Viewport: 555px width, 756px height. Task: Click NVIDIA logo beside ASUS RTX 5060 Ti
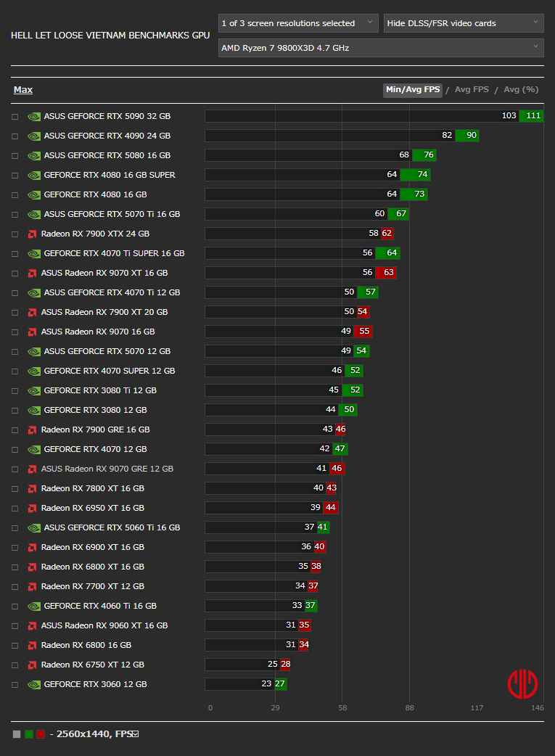click(x=34, y=528)
